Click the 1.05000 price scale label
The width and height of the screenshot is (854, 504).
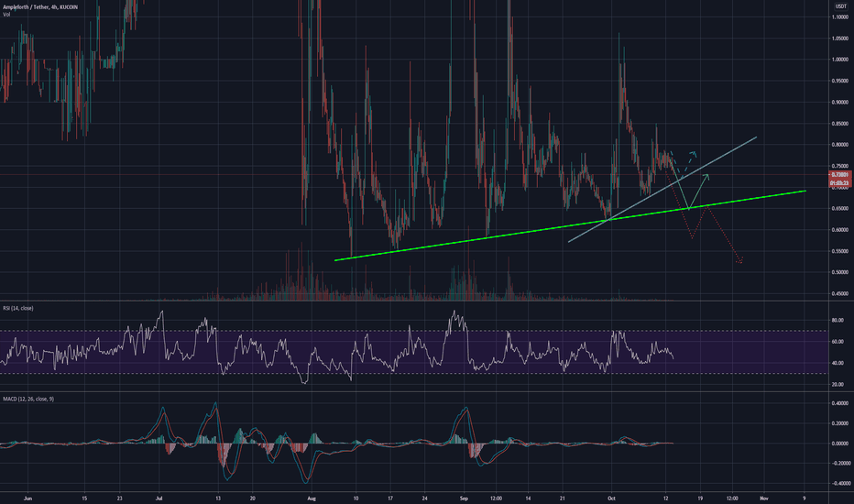click(x=840, y=38)
